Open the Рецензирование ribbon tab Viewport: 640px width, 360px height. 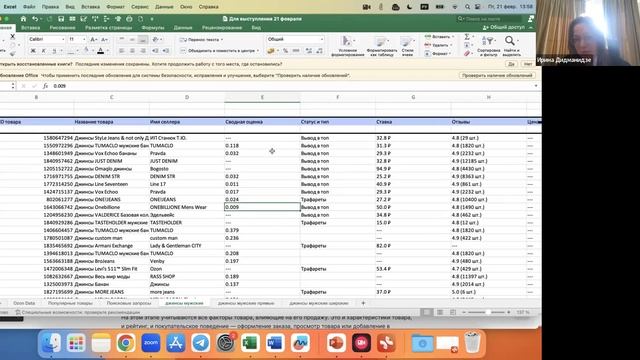[222, 28]
